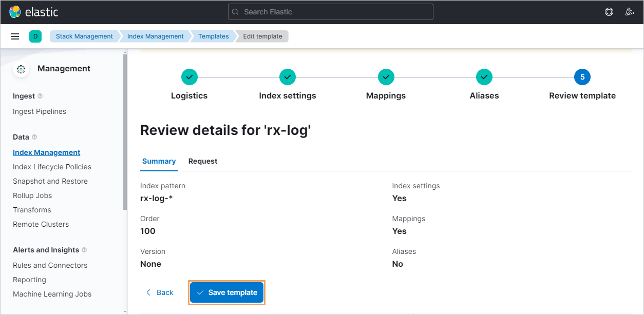The image size is (644, 315).
Task: Go Back to previous step
Action: [160, 292]
